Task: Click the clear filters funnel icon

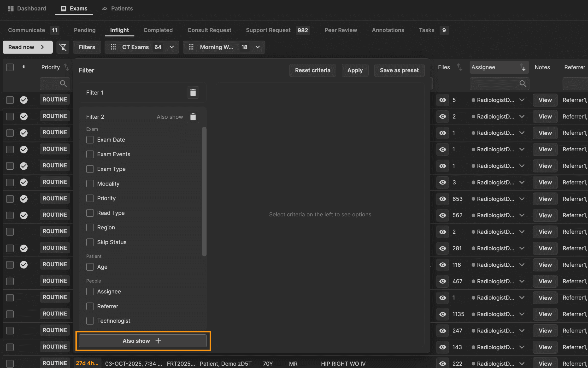Action: click(x=63, y=47)
